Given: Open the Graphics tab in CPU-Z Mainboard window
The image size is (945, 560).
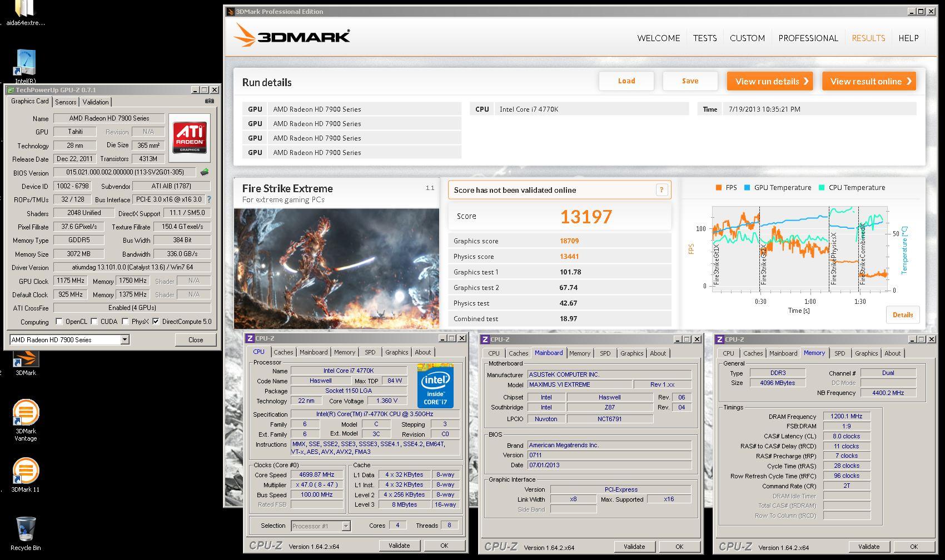Looking at the screenshot, I should [x=632, y=353].
